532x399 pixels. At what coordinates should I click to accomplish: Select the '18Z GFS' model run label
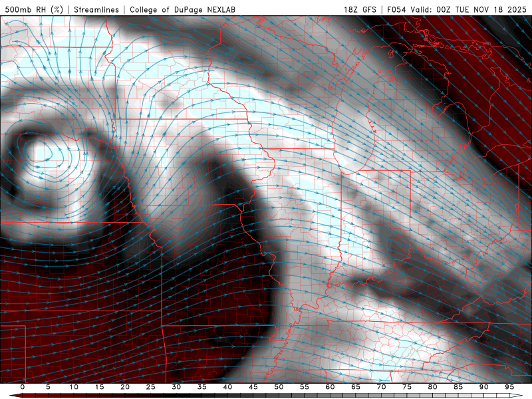point(360,9)
